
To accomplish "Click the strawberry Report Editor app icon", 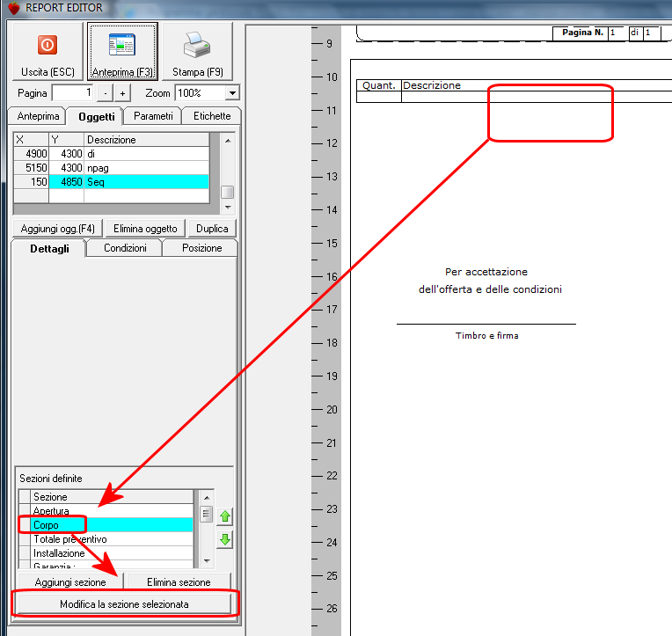I will [x=14, y=8].
